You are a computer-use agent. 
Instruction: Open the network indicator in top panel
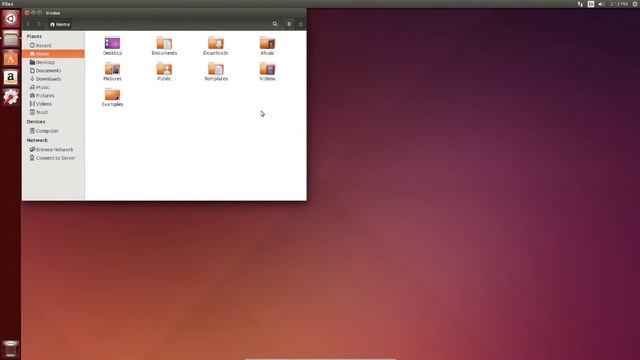pyautogui.click(x=580, y=4)
